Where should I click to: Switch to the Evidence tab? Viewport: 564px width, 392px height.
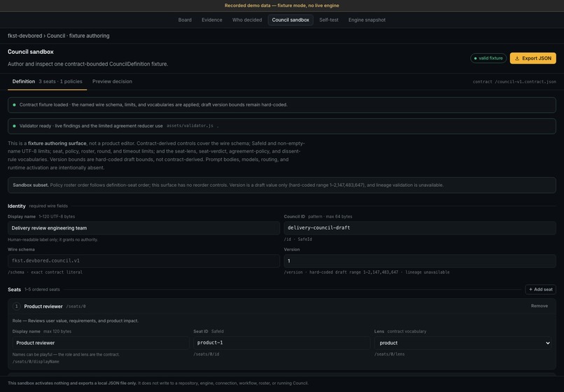212,20
